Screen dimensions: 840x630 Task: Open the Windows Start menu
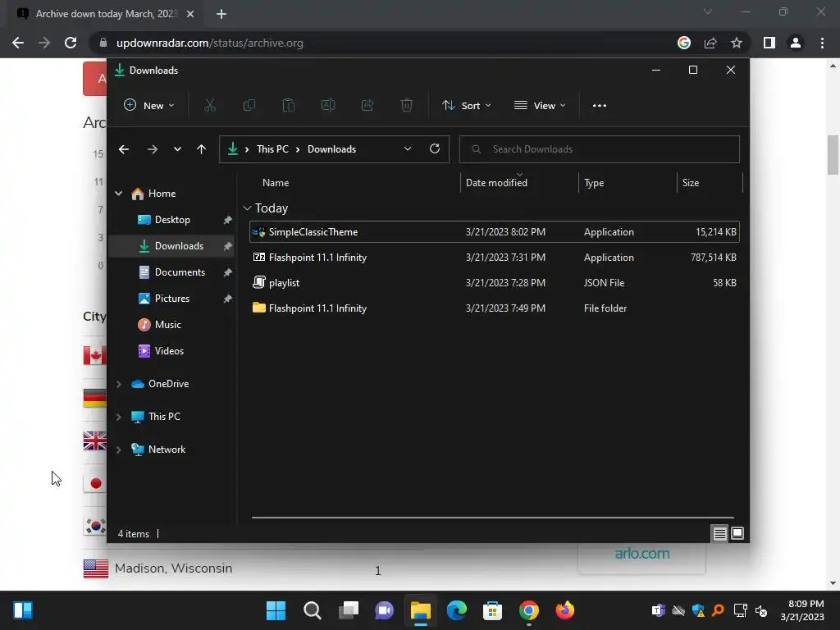276,610
